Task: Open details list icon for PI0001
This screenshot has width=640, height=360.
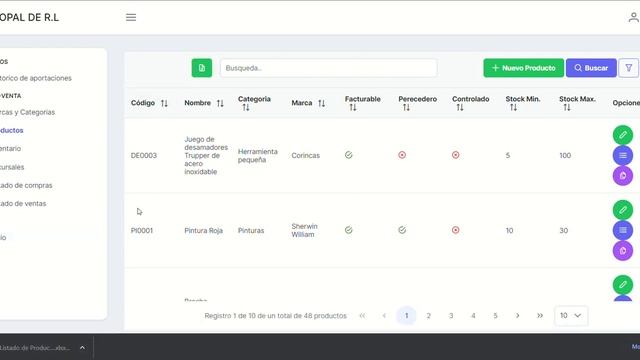Action: pyautogui.click(x=623, y=230)
